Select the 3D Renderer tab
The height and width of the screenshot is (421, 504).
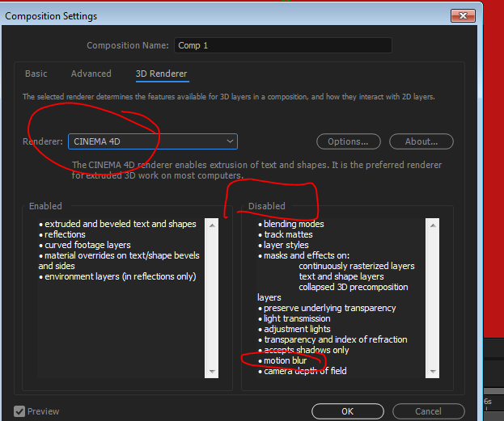161,74
